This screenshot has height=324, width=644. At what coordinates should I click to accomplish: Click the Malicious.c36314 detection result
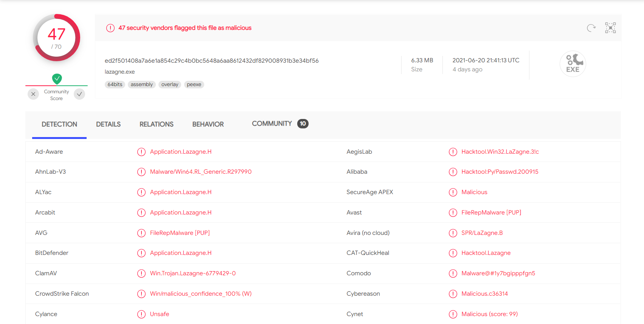pyautogui.click(x=485, y=294)
